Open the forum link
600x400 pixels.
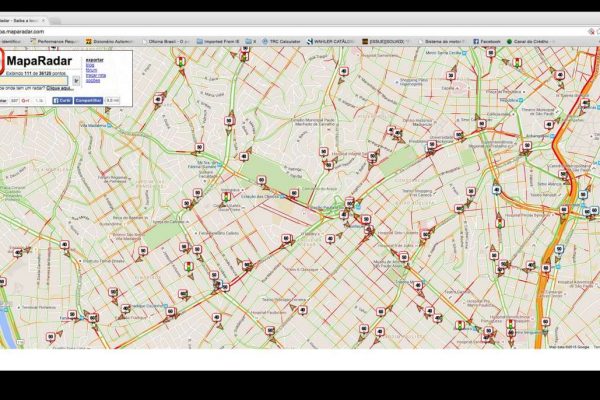(x=91, y=69)
